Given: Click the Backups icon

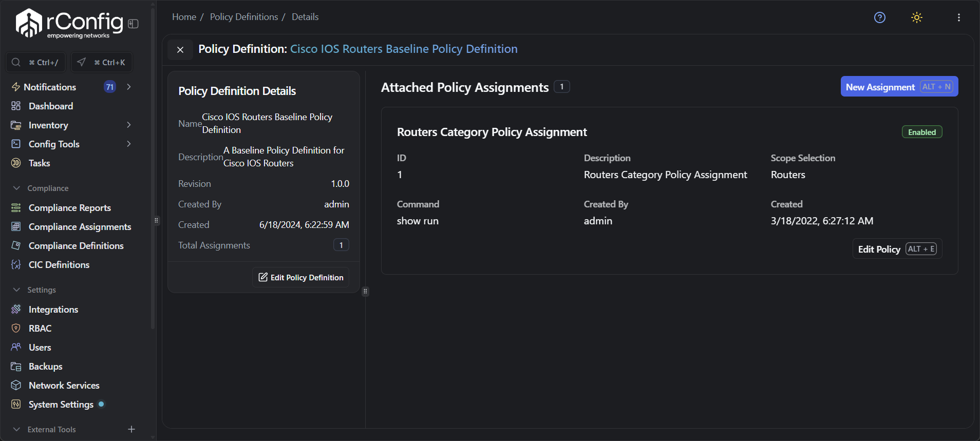Looking at the screenshot, I should click(16, 366).
